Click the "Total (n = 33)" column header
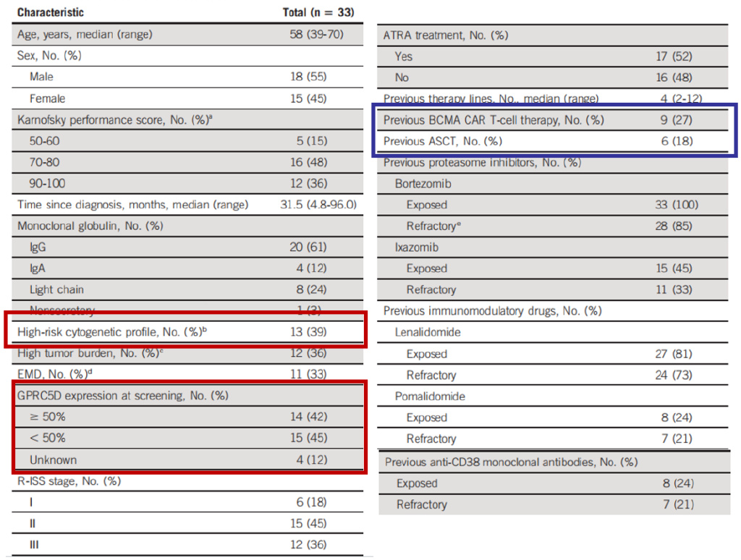The height and width of the screenshot is (560, 741). click(x=318, y=12)
